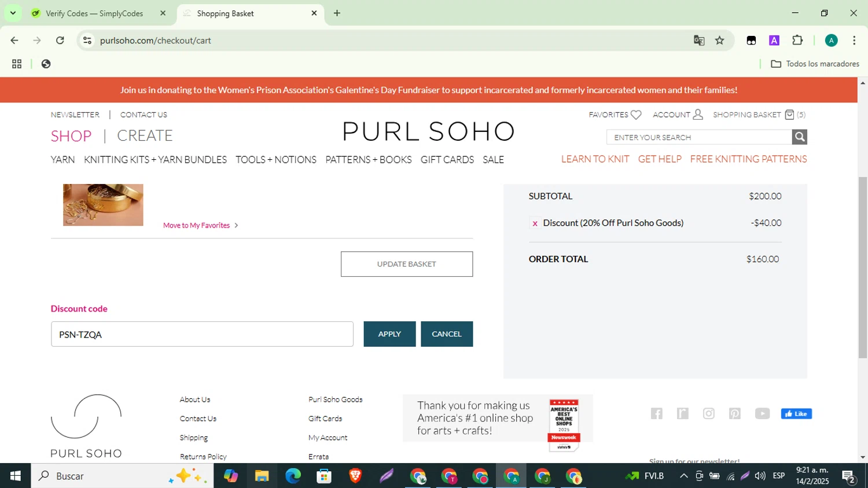Bookmark this page with the star icon
This screenshot has height=488, width=868.
[720, 41]
